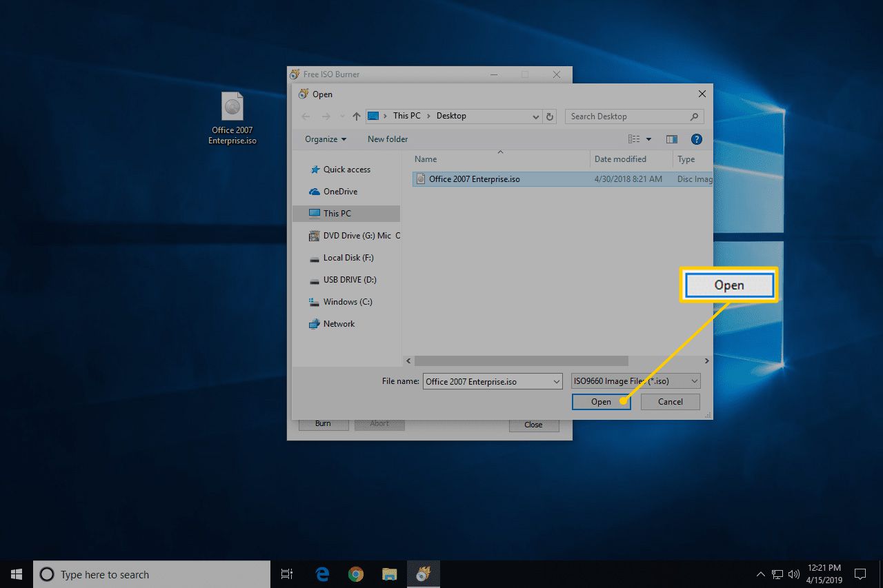Launch Google Chrome from taskbar
The height and width of the screenshot is (588, 883).
[x=356, y=574]
